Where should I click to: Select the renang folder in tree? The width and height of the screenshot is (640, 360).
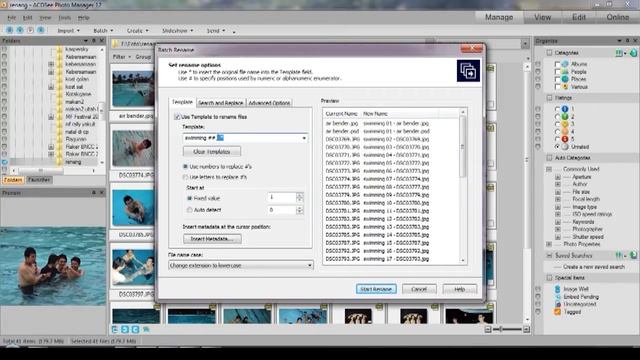[73, 162]
